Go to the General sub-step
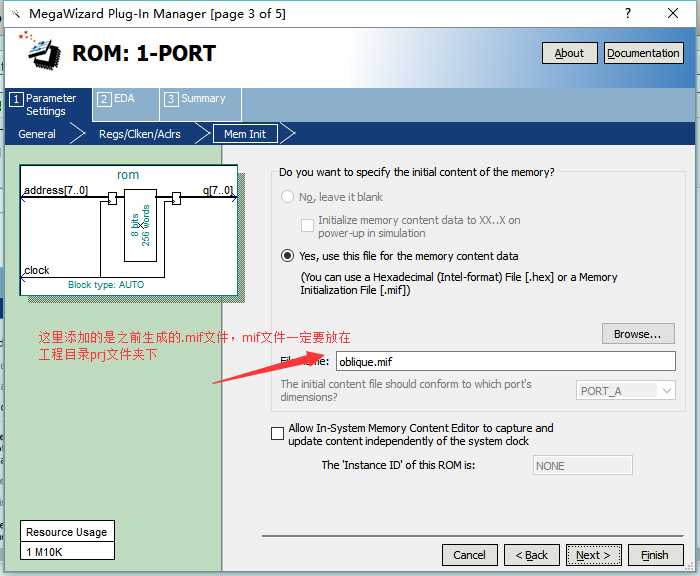700x576 pixels. (37, 134)
